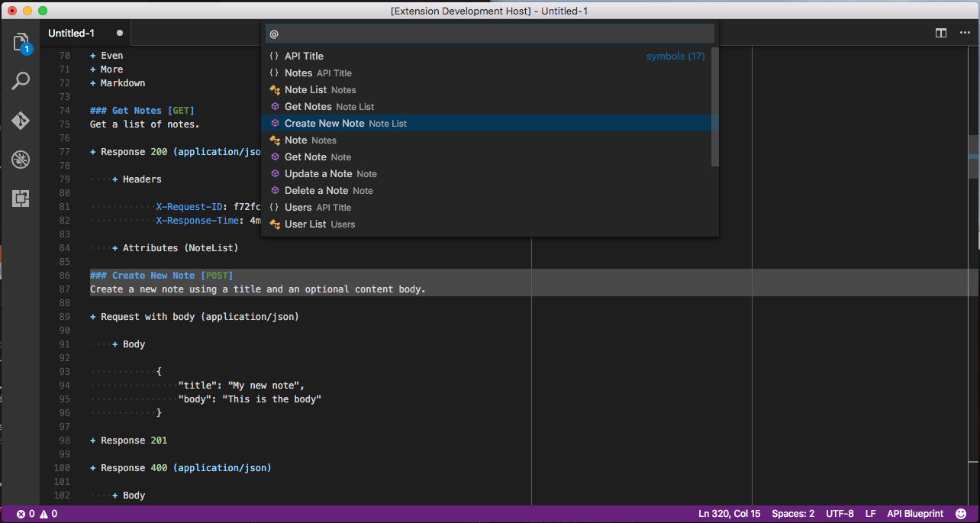Click the symbol icon beside 'API Title'
Image resolution: width=980 pixels, height=523 pixels.
click(x=274, y=56)
